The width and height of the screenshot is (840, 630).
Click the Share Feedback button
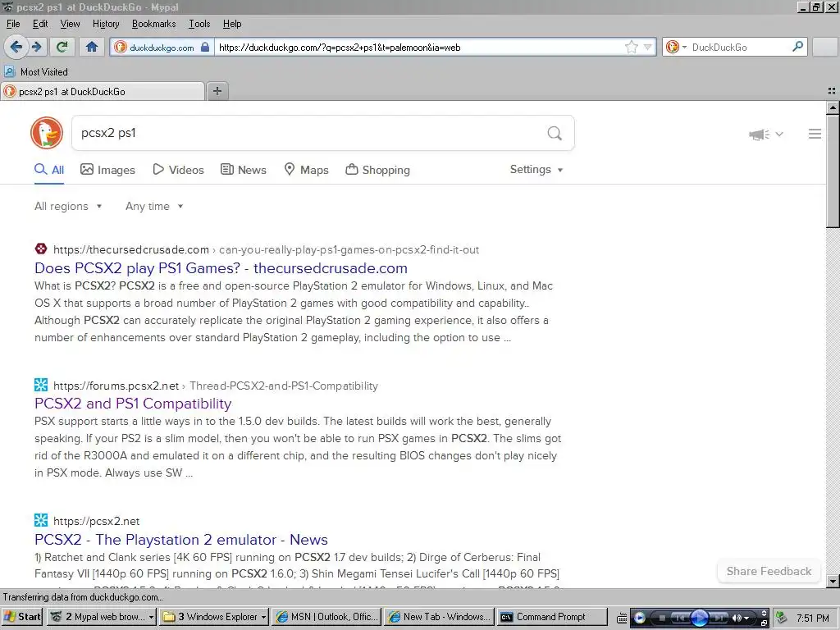(769, 571)
